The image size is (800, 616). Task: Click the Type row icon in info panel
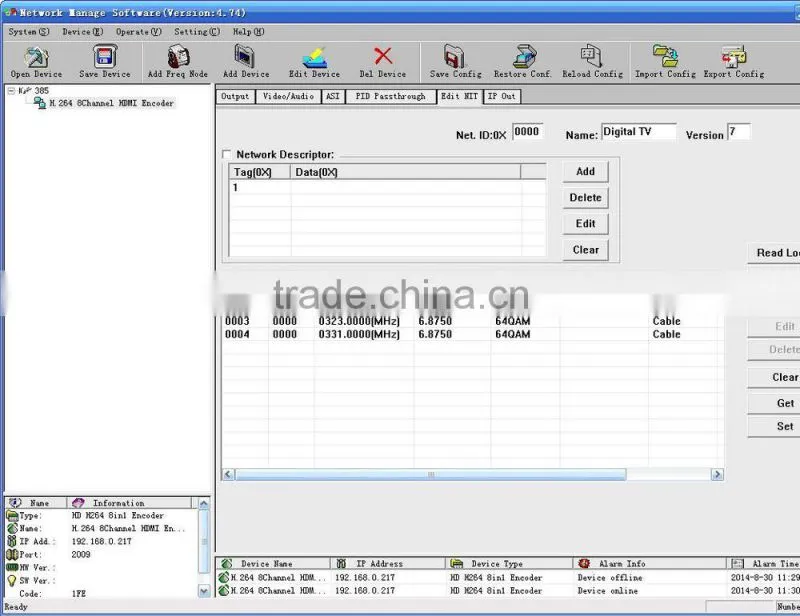pos(12,515)
